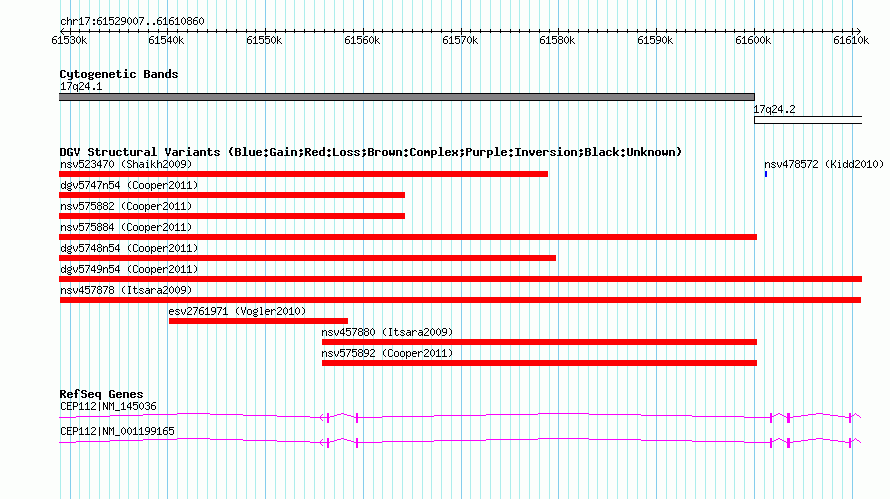Open variant label dgv5749n54 (Cooper2011)

pos(129,269)
